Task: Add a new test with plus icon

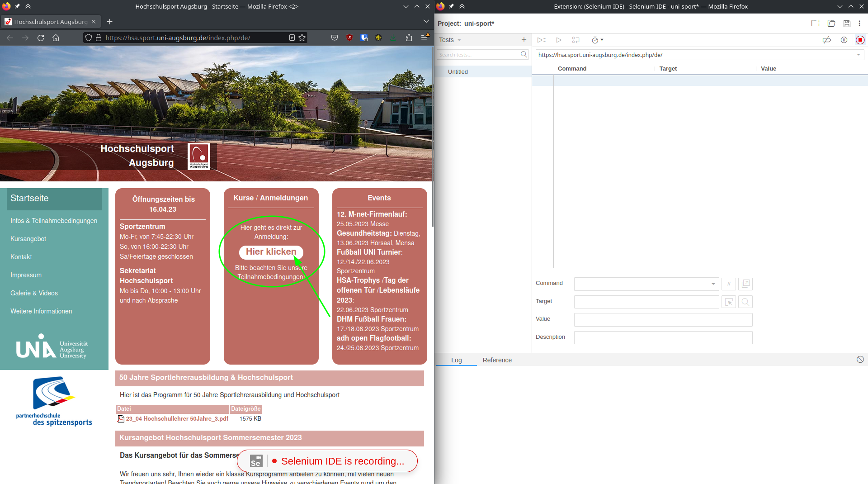Action: [524, 40]
